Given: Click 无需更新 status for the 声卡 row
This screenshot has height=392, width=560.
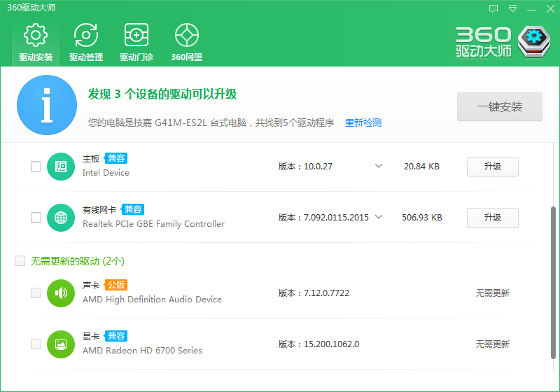Looking at the screenshot, I should (x=493, y=293).
